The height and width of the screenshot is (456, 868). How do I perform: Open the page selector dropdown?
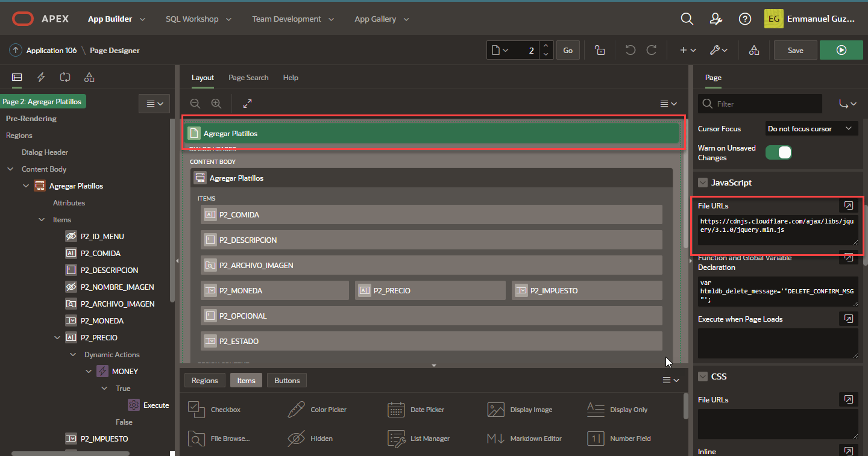(500, 51)
